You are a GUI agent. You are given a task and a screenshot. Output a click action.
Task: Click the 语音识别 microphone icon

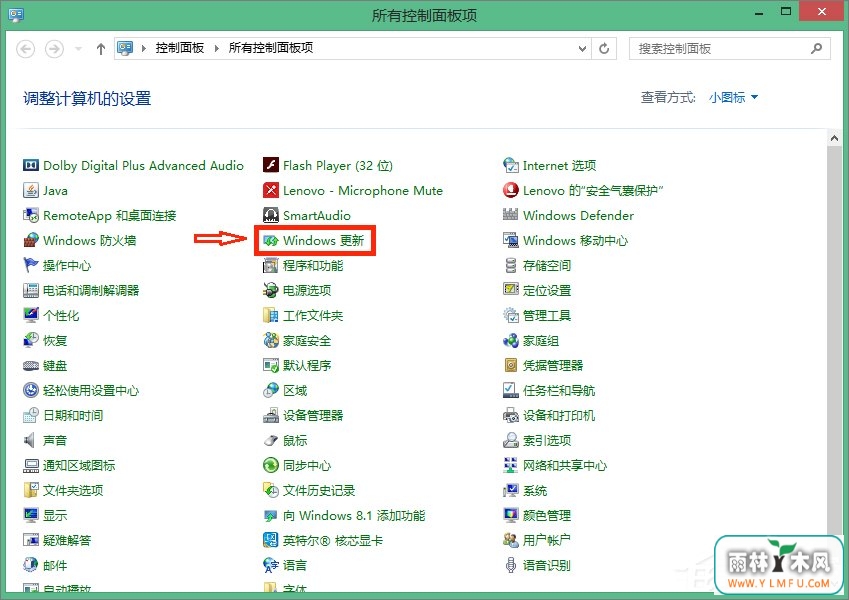pos(511,565)
